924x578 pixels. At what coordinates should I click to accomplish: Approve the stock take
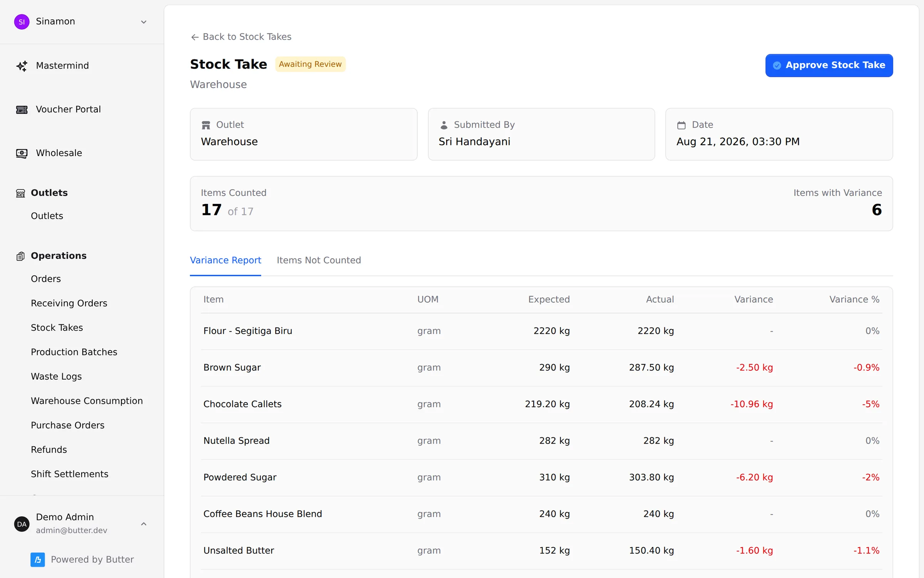[x=829, y=66]
